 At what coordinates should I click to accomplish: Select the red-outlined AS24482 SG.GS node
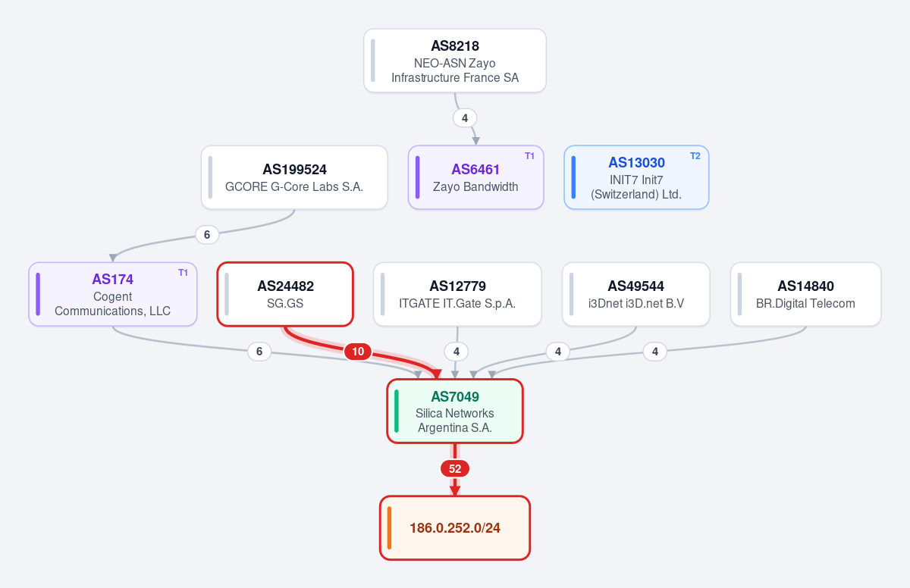pyautogui.click(x=285, y=294)
